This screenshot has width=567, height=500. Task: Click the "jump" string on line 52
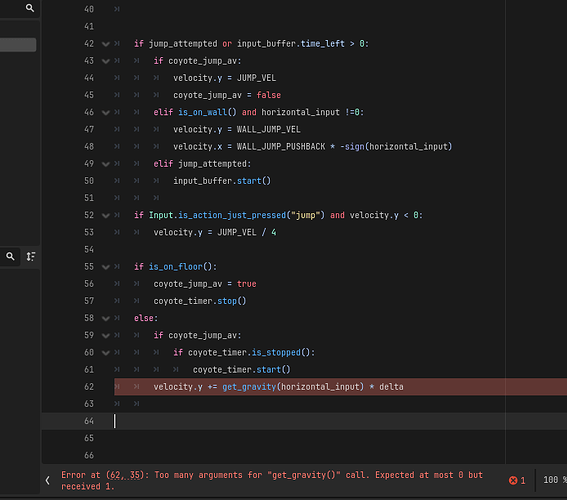click(x=306, y=215)
